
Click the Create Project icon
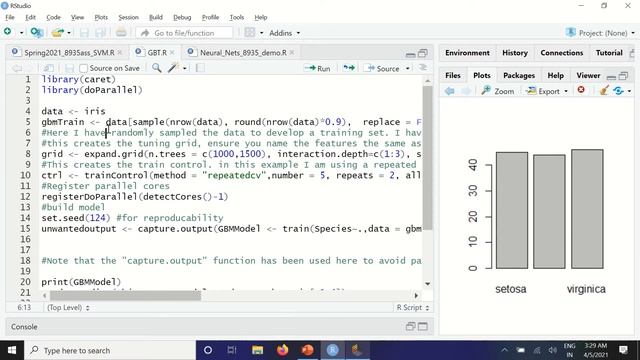[x=37, y=32]
